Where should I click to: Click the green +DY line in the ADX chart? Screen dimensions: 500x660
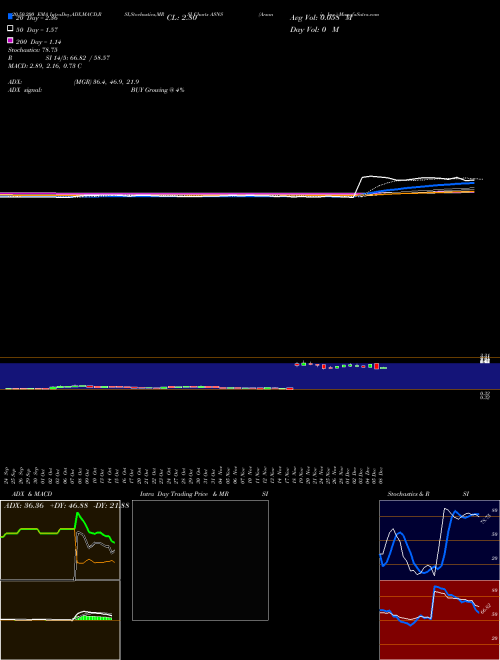click(86, 524)
